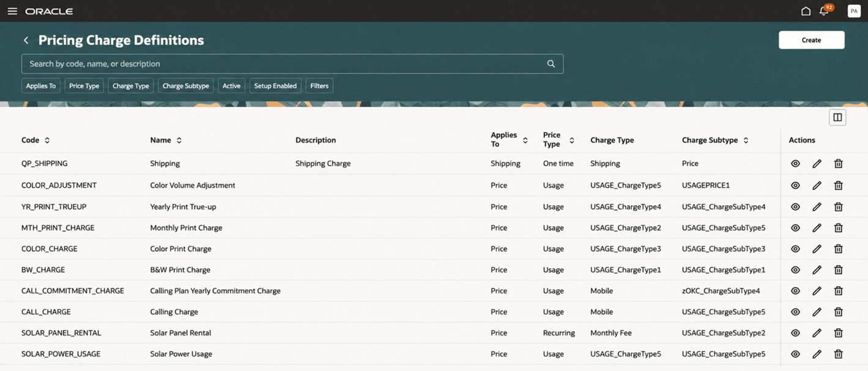868x371 pixels.
Task: View CALL_CHARGE with the eye icon
Action: (795, 312)
